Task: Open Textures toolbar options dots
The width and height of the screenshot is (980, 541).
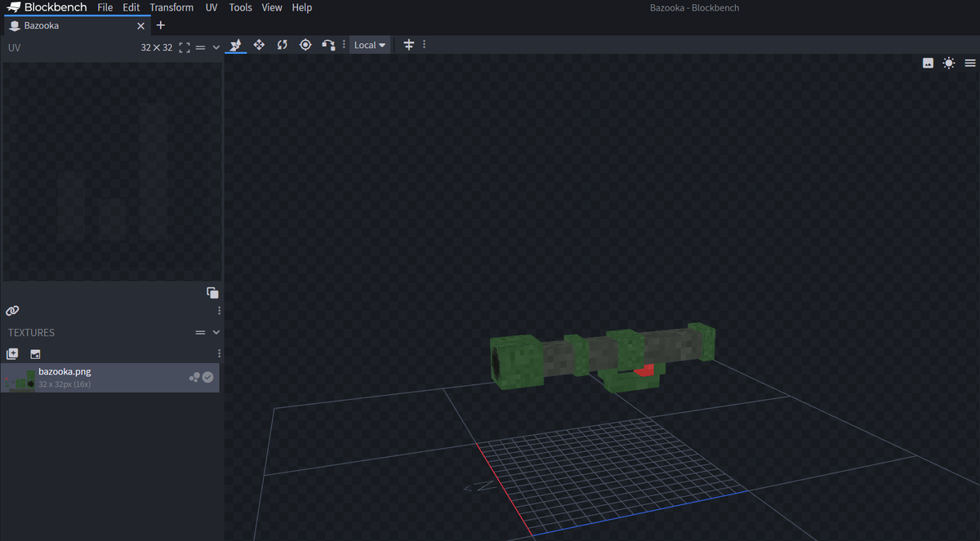Action: (x=219, y=353)
